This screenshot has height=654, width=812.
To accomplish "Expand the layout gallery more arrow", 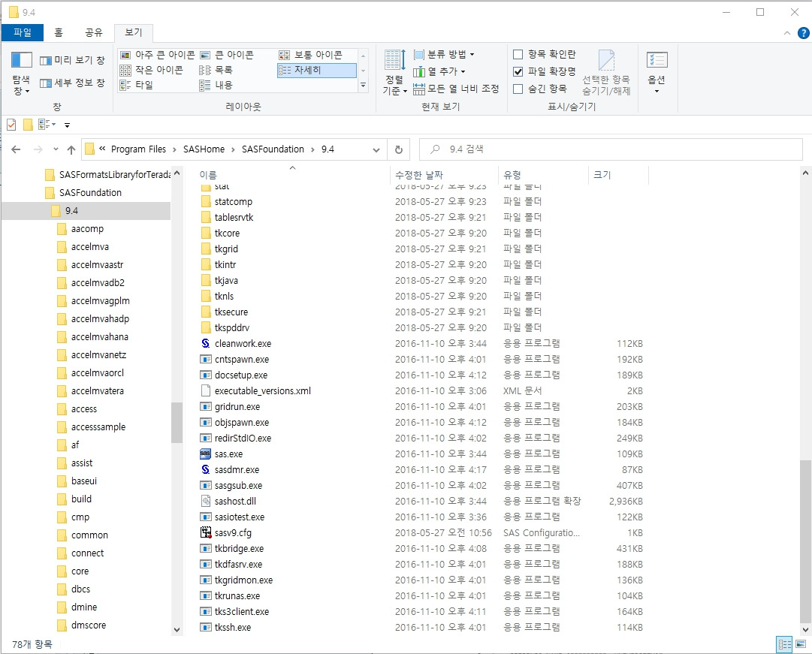I will [363, 85].
